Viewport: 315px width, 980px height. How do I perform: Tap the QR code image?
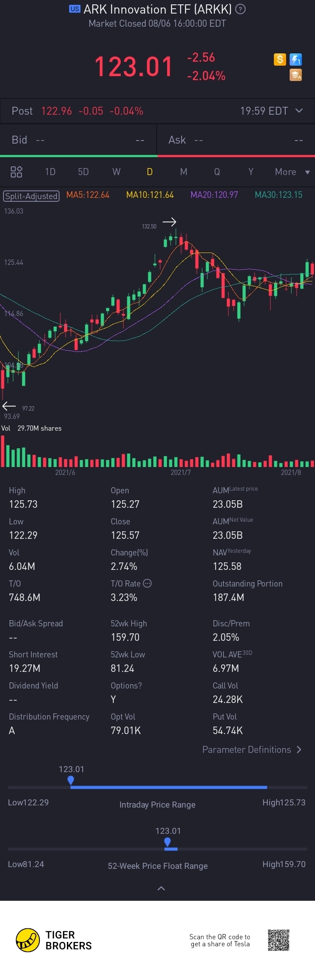(x=279, y=940)
